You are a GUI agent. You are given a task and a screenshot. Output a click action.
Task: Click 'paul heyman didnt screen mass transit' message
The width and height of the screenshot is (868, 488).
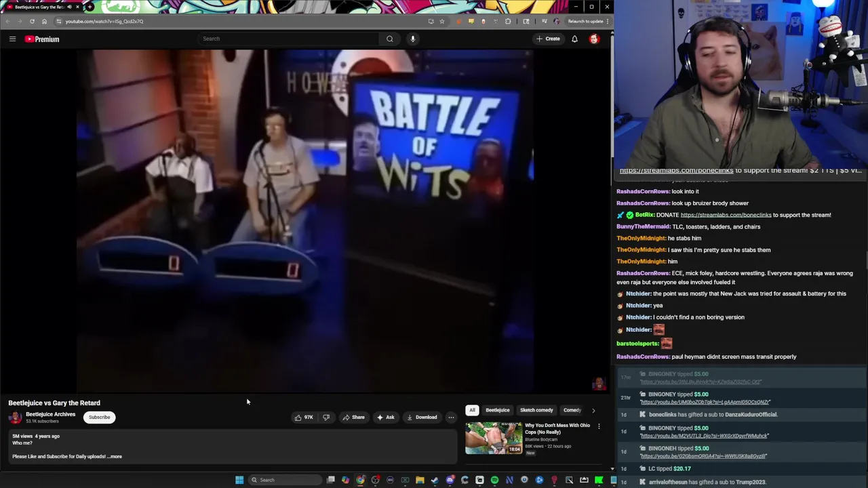(x=706, y=357)
